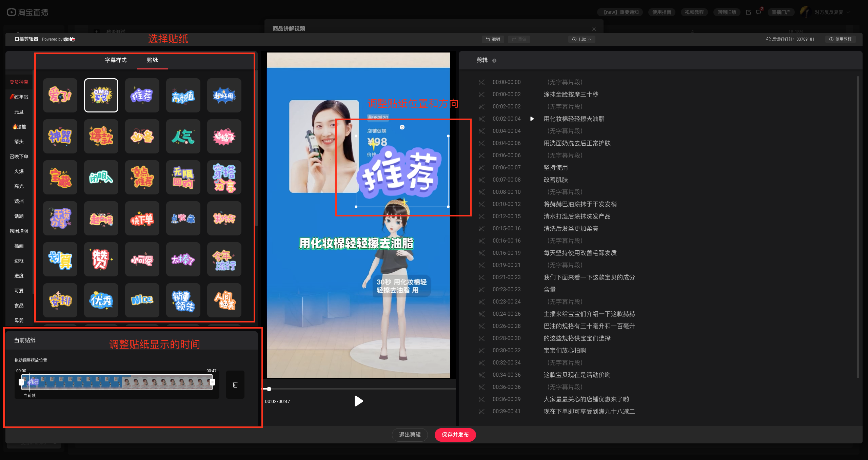This screenshot has width=868, height=460.
Task: Open the 使用教程 tutorial button
Action: pos(840,39)
